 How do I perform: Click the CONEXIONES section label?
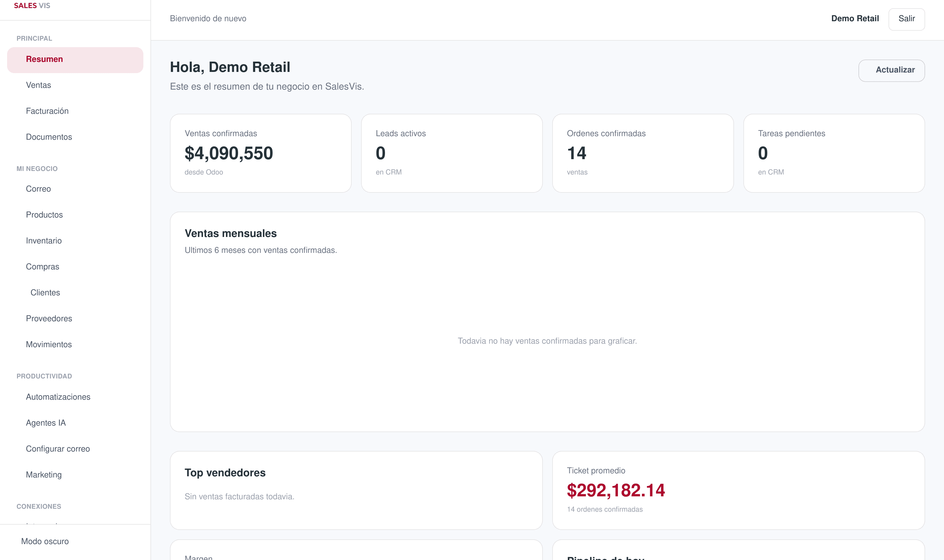39,506
